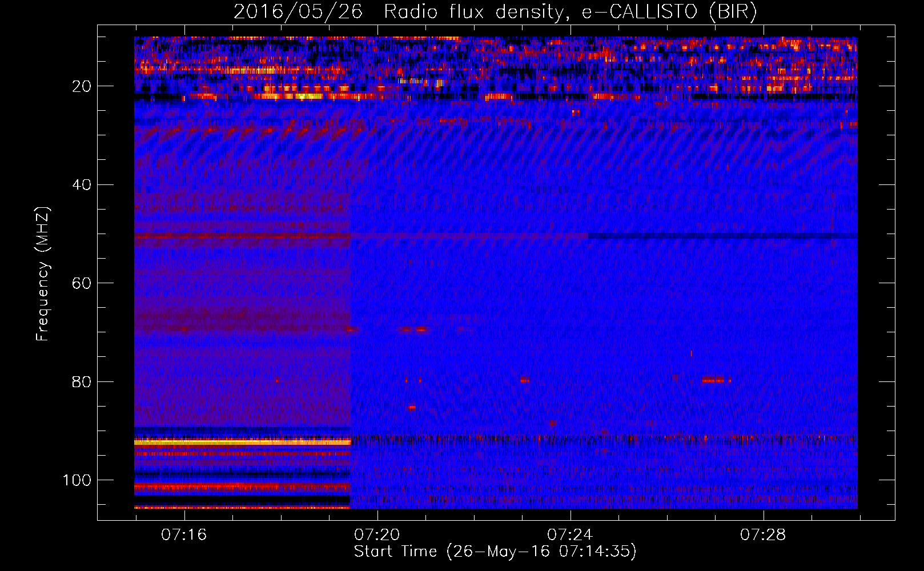This screenshot has width=924, height=571.
Task: Click the 'Frequency (MHZ)' y-axis label
Action: [43, 274]
